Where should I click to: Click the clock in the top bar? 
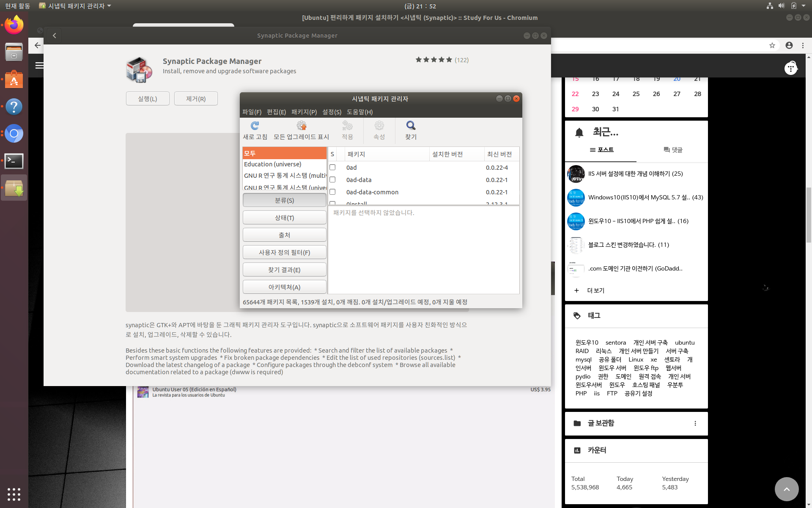420,6
